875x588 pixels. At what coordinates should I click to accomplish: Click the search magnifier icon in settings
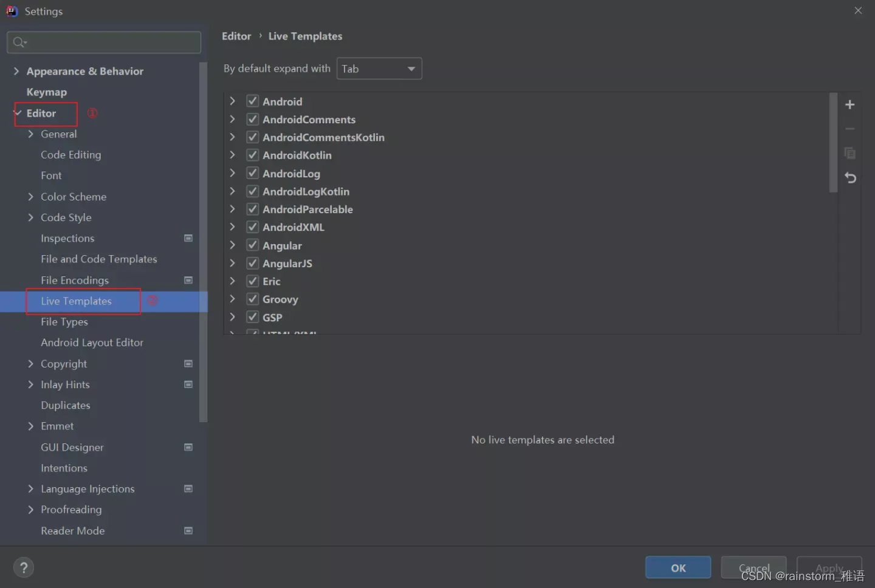[19, 42]
